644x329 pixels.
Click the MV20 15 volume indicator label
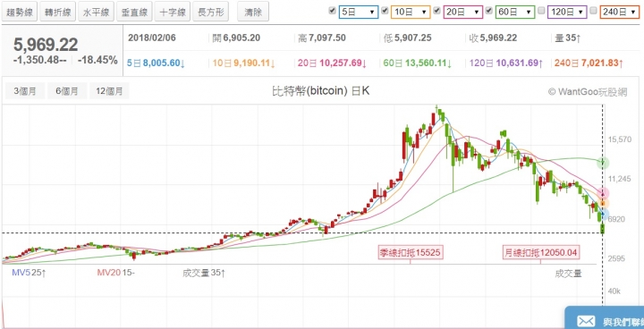[115, 273]
